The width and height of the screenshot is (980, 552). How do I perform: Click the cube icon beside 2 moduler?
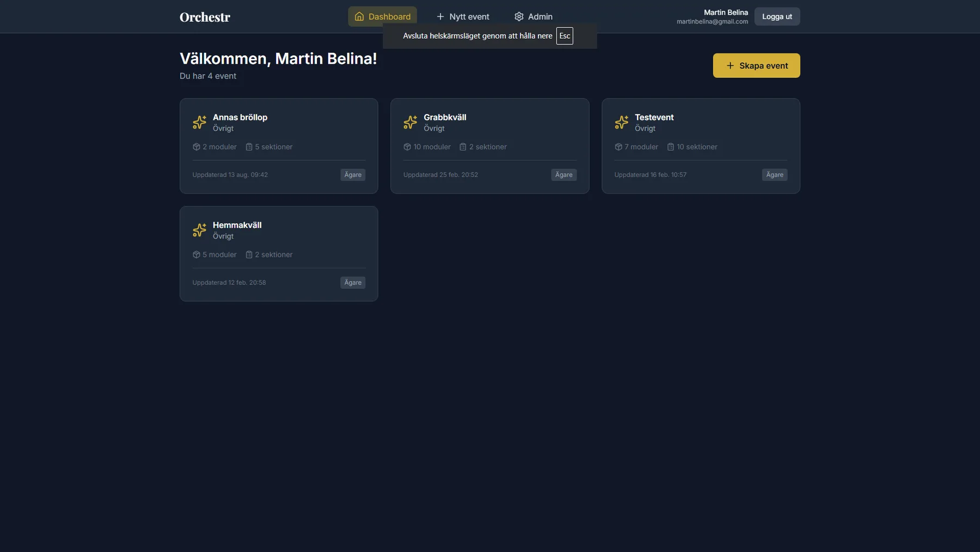[197, 147]
